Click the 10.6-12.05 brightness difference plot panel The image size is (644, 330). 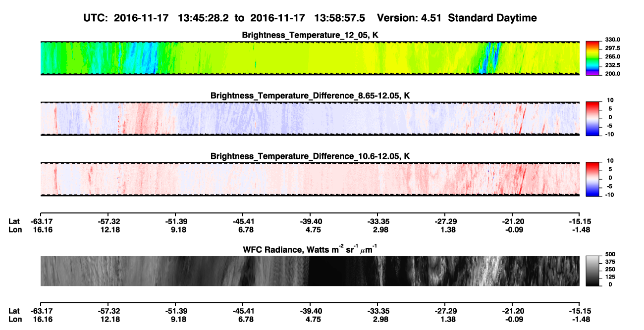pyautogui.click(x=310, y=179)
